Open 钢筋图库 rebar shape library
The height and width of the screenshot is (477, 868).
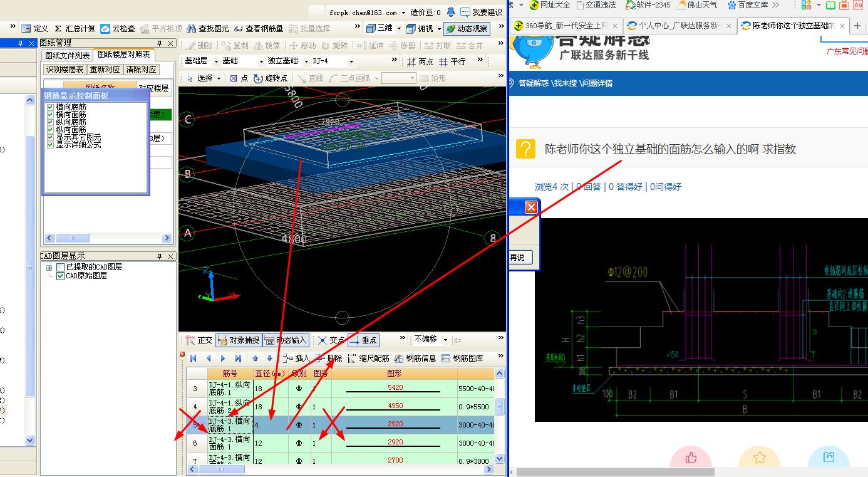[462, 359]
